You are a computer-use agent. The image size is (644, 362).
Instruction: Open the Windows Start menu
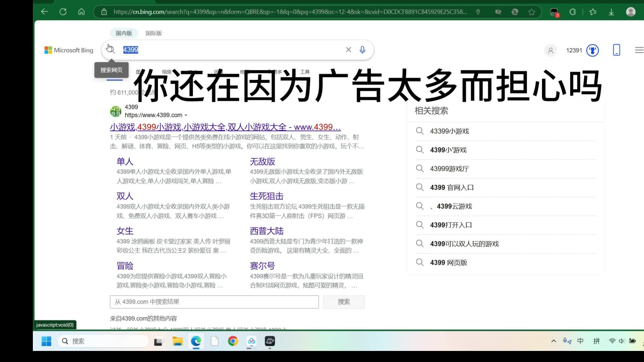[x=46, y=341]
